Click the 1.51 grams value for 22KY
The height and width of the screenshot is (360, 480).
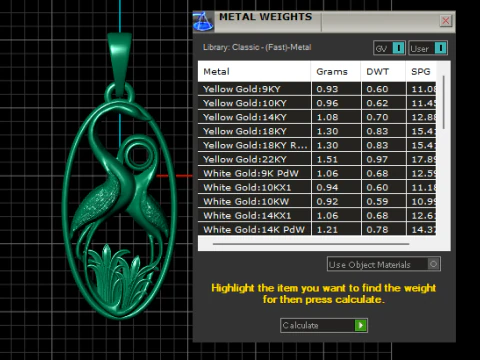coord(327,159)
